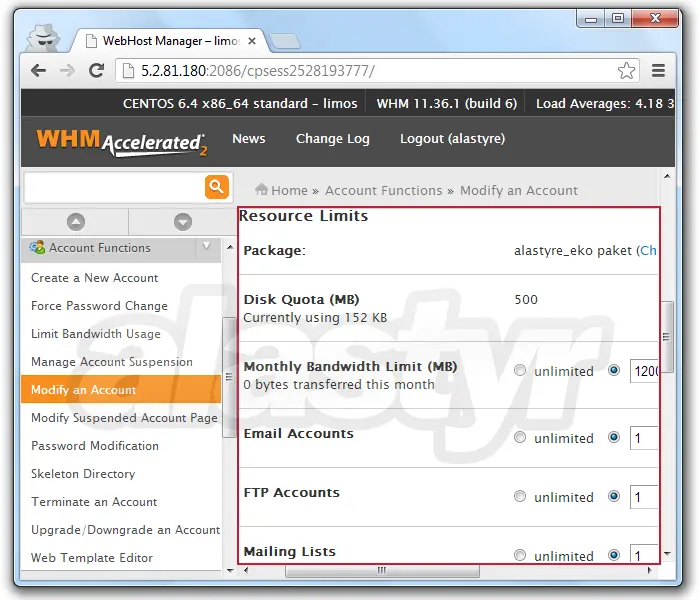The height and width of the screenshot is (600, 700).
Task: Click the Home breadcrumb link
Action: point(288,190)
